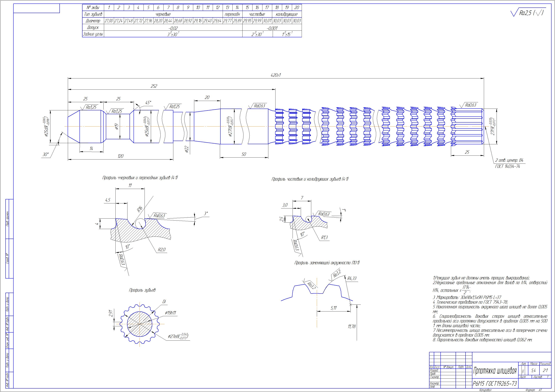
Task: Click the '2 отв. центр. B4' leader note
Action: [x=509, y=160]
